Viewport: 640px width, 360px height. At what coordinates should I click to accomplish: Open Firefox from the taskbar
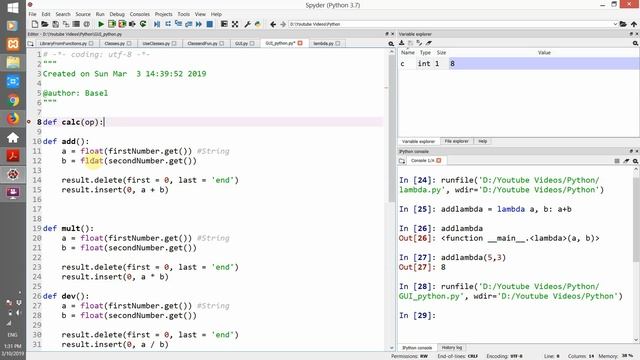tap(13, 119)
